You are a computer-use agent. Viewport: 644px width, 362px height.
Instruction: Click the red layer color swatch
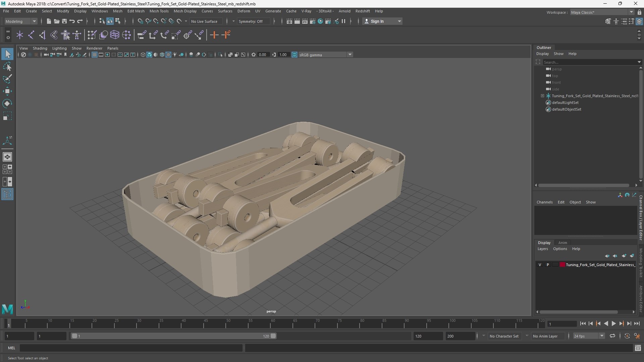coord(562,265)
